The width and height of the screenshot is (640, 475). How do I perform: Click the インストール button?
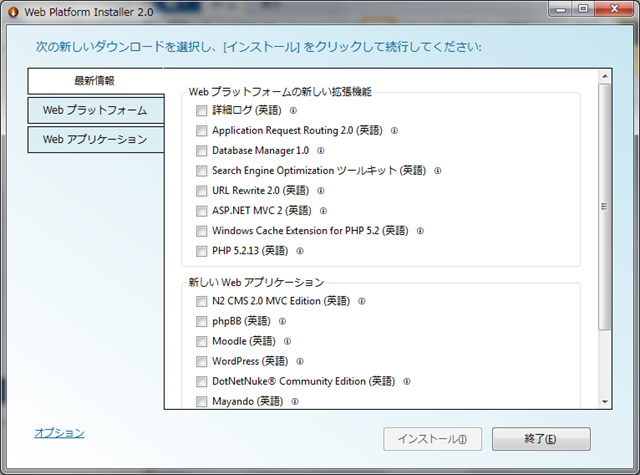click(x=432, y=439)
